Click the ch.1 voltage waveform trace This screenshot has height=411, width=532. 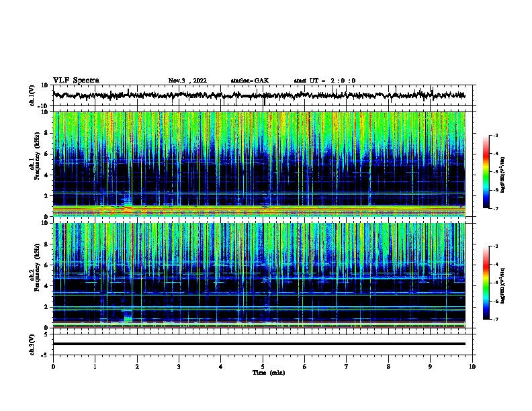(x=259, y=95)
